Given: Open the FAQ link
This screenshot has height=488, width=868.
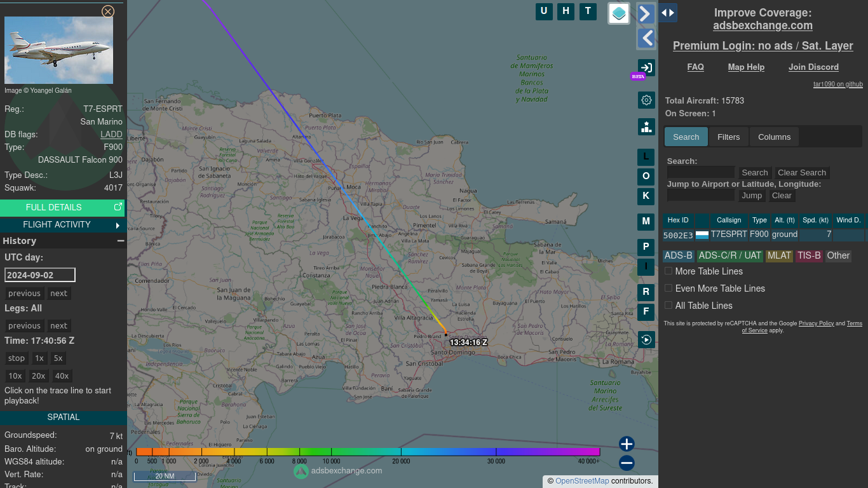Looking at the screenshot, I should tap(695, 67).
